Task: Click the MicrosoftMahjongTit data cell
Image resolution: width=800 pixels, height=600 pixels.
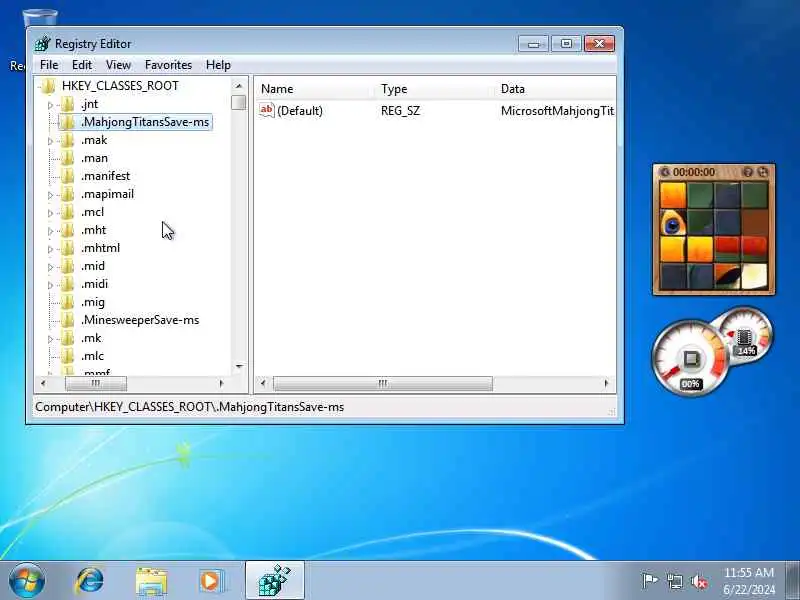Action: pos(558,111)
